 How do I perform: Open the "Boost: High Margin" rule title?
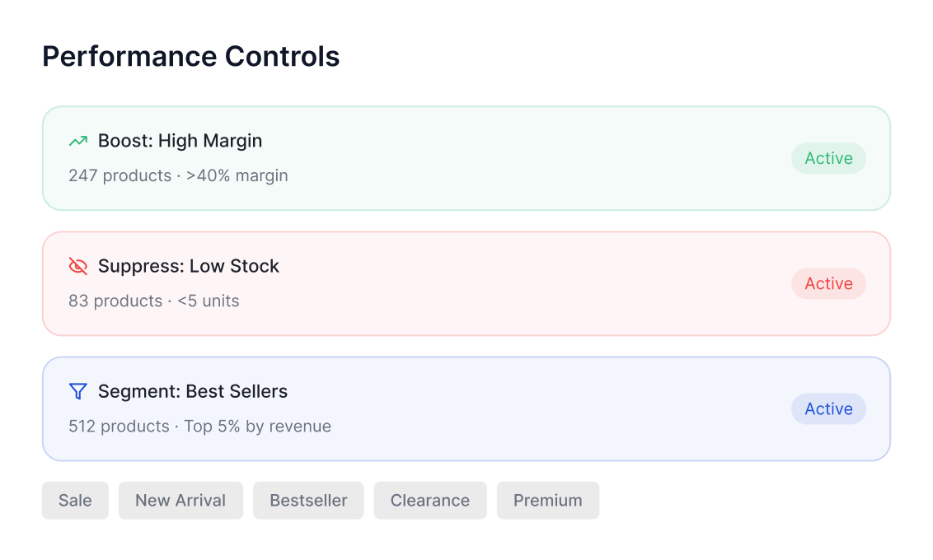coord(180,141)
